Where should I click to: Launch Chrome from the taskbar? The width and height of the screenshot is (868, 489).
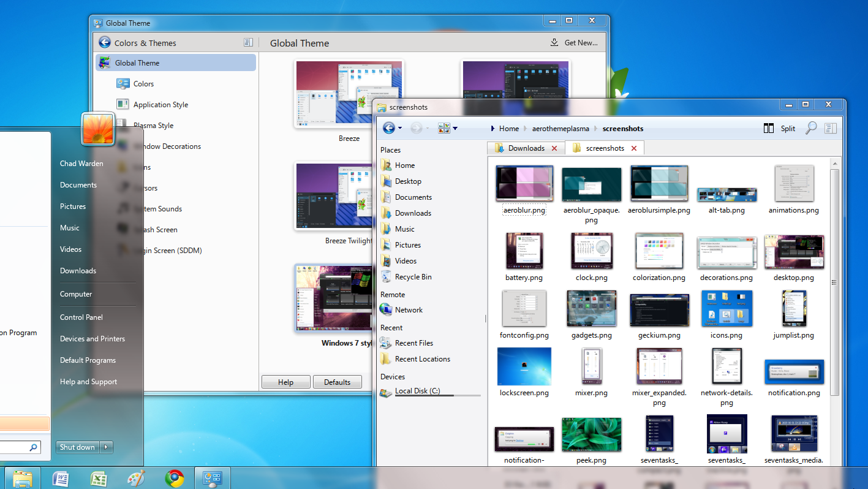coord(175,478)
